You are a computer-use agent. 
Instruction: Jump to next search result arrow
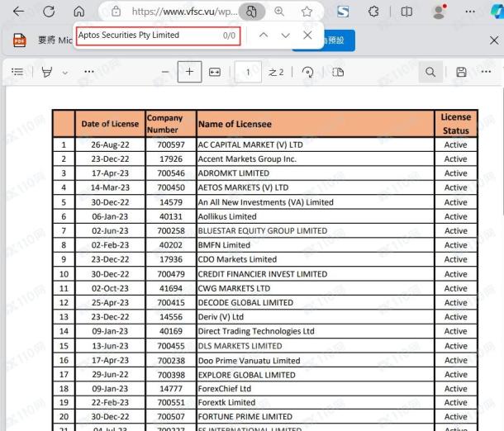pos(285,36)
